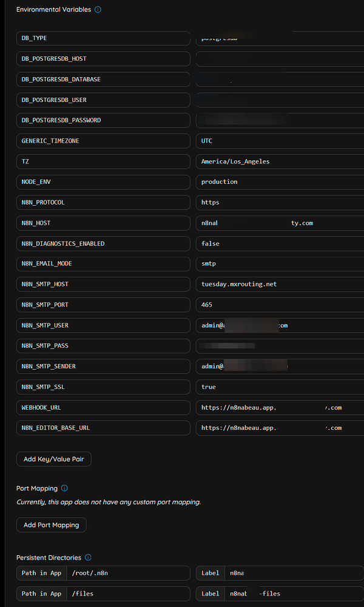The width and height of the screenshot is (364, 607).
Task: Edit the N8N_SMTP_PORT value 465
Action: pos(279,305)
